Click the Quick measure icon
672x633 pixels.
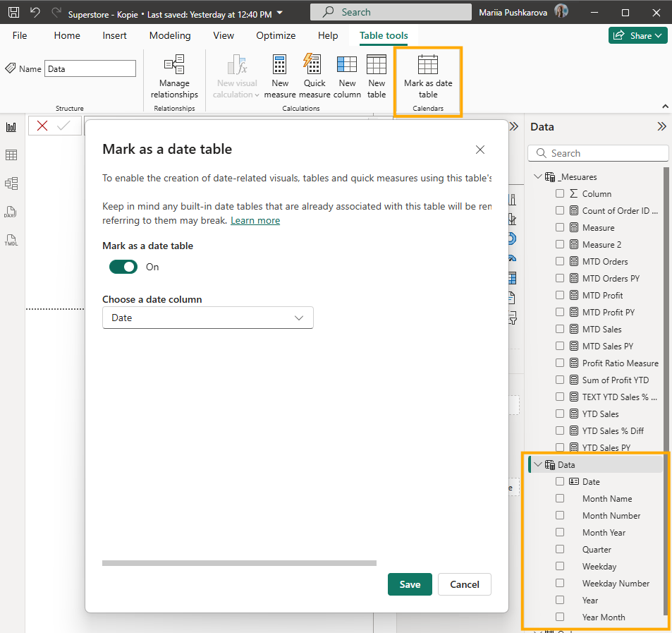[314, 66]
